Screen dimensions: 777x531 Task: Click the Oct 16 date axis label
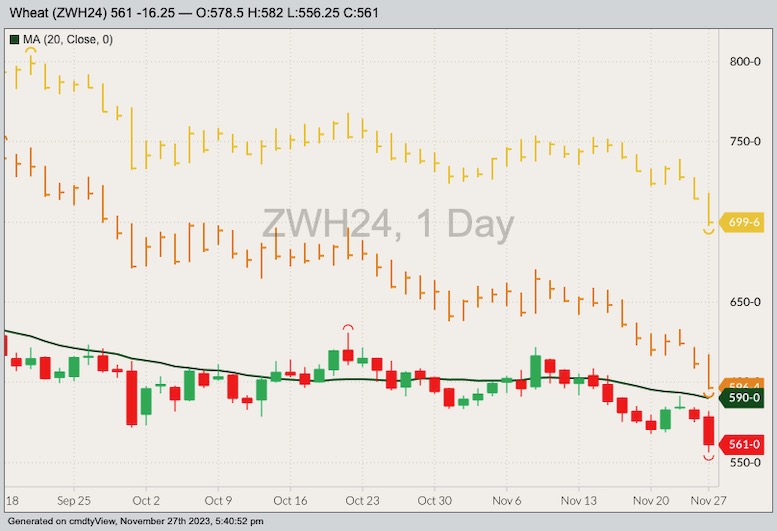[x=290, y=501]
